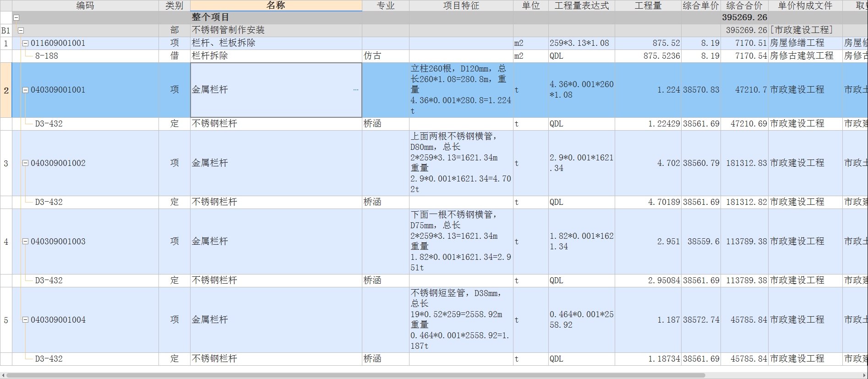The image size is (868, 379).
Task: Select the 8-188 sub-item row code
Action: click(x=47, y=56)
